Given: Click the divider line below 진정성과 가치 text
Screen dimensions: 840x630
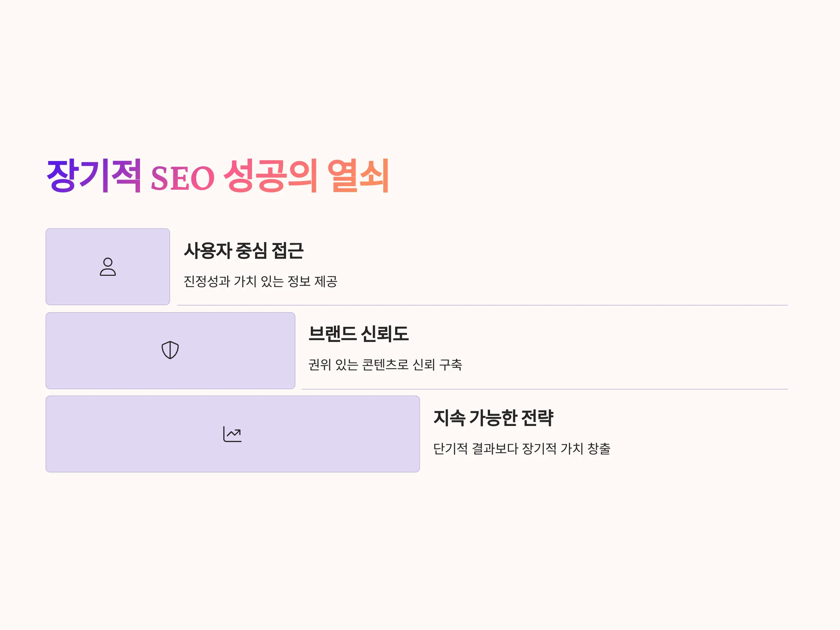Looking at the screenshot, I should 483,305.
